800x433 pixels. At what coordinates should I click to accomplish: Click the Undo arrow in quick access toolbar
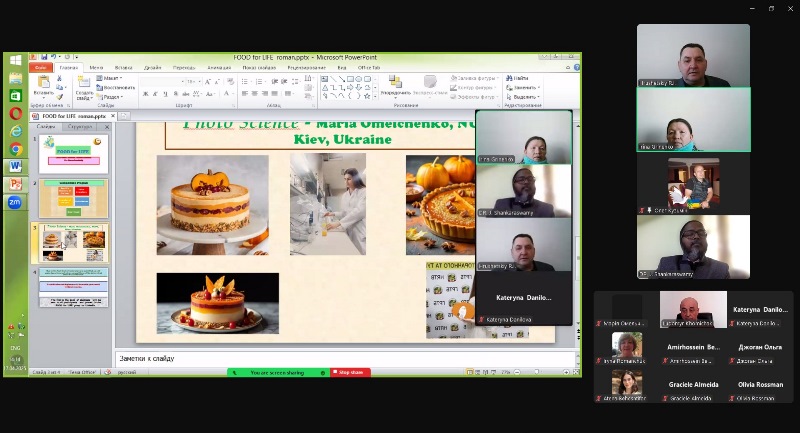(x=54, y=57)
